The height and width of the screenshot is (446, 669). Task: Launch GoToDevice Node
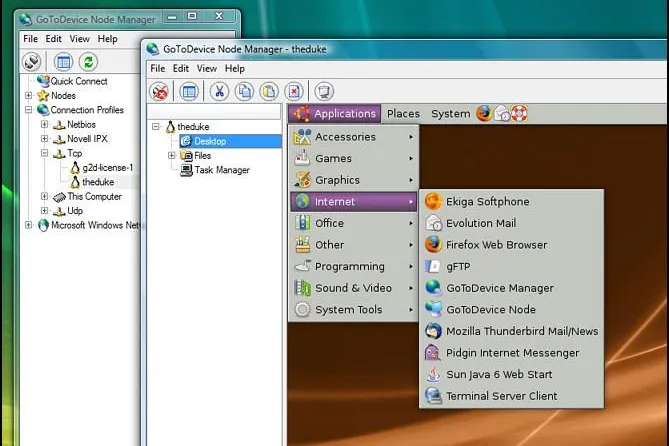click(511, 309)
